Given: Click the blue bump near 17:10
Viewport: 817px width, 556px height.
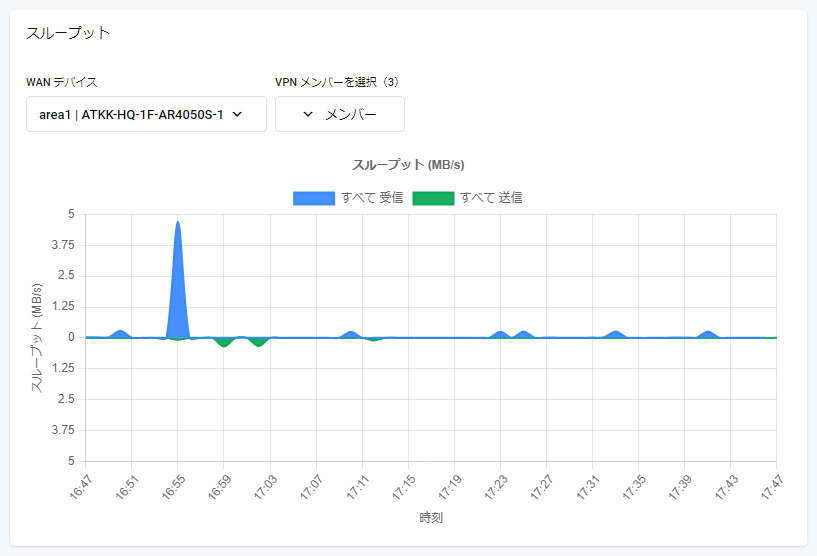Looking at the screenshot, I should pos(350,334).
